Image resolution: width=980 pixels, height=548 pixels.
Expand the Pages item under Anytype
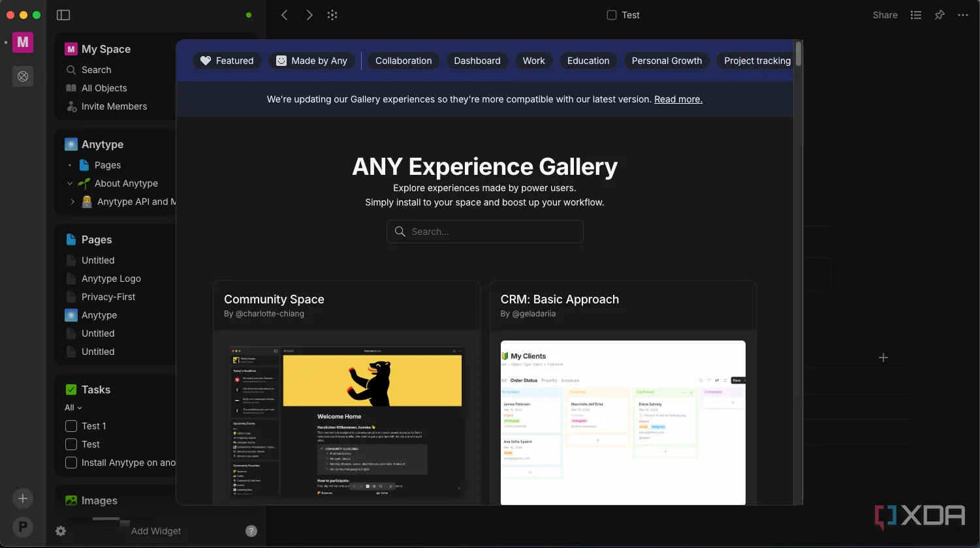70,165
